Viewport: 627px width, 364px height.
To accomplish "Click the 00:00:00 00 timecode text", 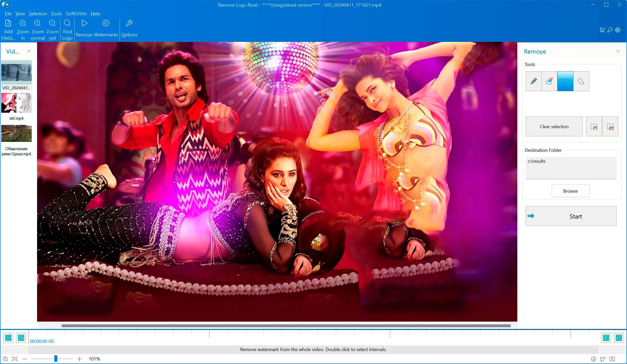I will [x=42, y=341].
